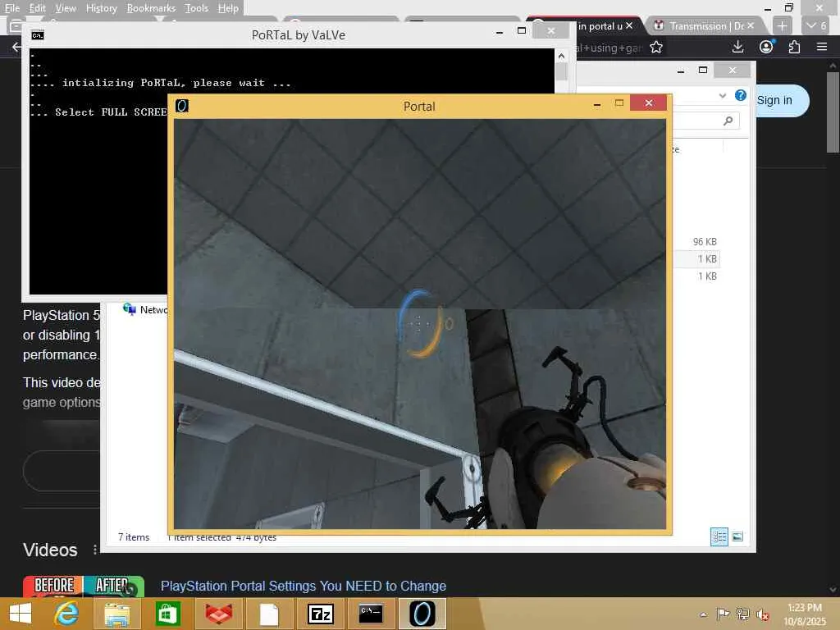Open the command prompt window system icon
The width and height of the screenshot is (840, 630).
pyautogui.click(x=38, y=35)
